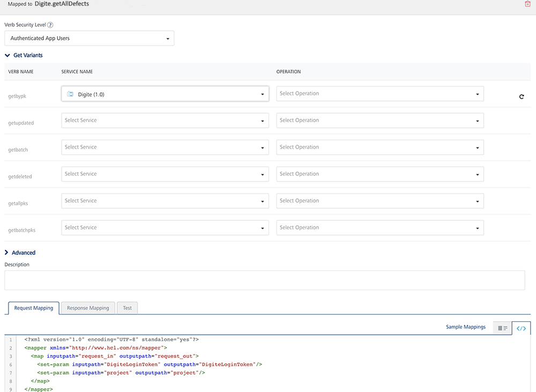Switch to the Response Mapping tab
This screenshot has height=392, width=536.
click(x=88, y=308)
